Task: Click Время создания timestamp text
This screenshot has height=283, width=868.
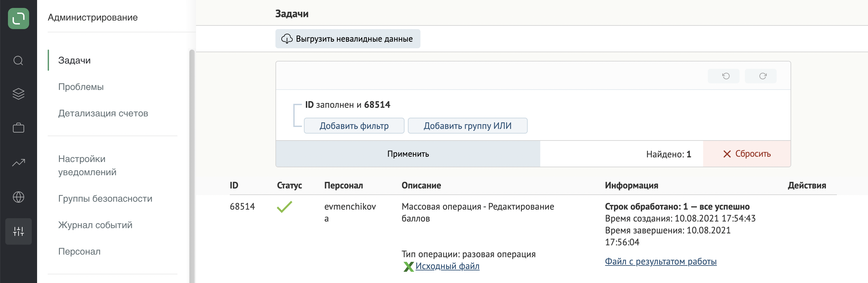Action: (x=680, y=219)
